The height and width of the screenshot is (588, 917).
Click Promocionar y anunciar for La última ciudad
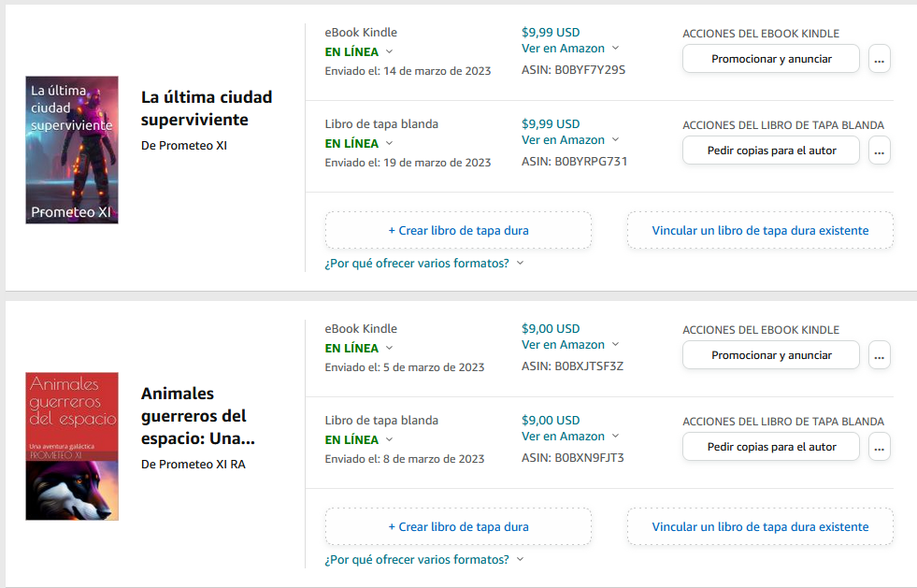coord(770,59)
